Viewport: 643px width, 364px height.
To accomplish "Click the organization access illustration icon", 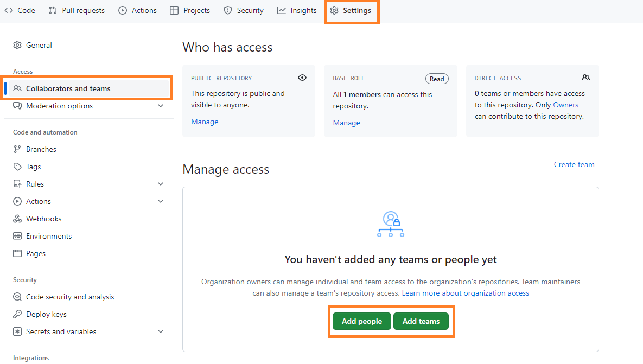I will tap(391, 224).
